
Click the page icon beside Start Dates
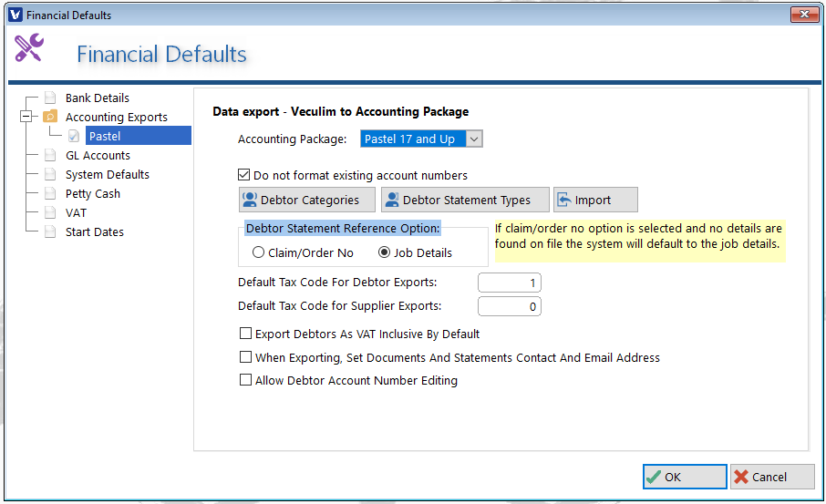50,231
